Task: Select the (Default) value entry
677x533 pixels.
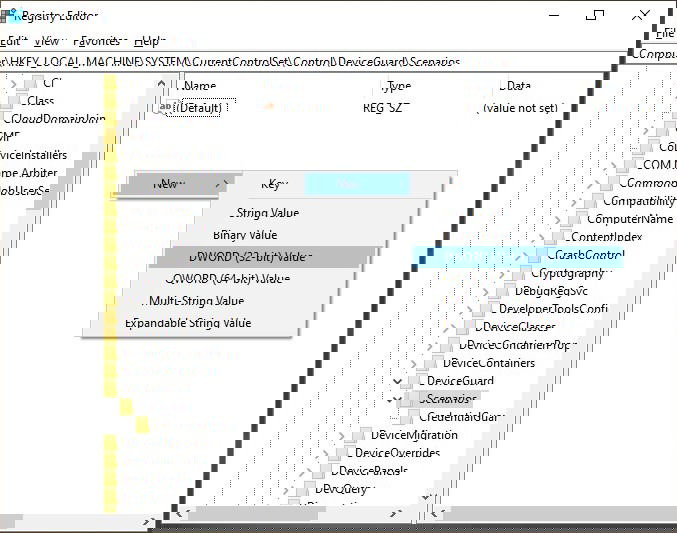Action: coord(198,107)
